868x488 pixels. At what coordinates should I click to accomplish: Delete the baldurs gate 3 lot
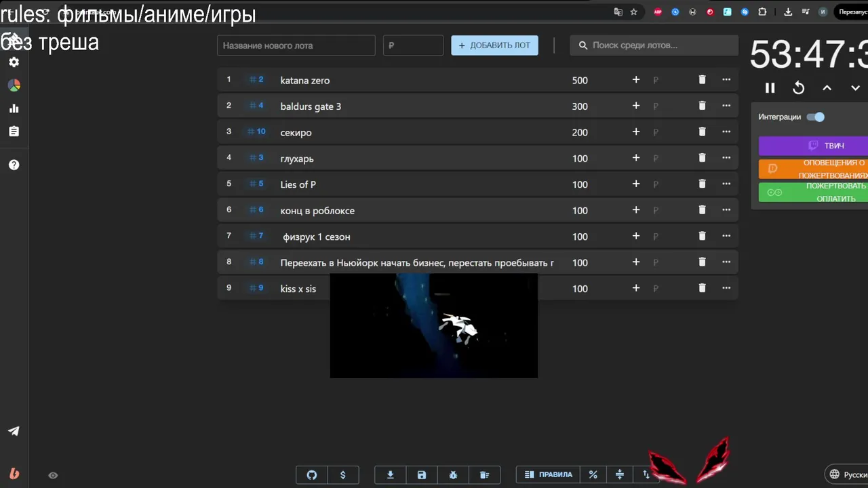[x=702, y=106]
